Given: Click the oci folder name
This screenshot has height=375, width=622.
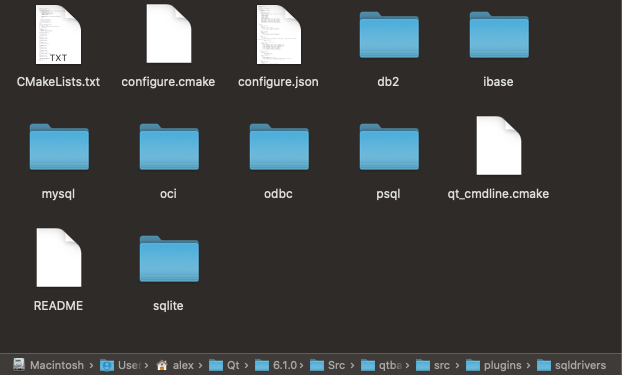Looking at the screenshot, I should (168, 194).
